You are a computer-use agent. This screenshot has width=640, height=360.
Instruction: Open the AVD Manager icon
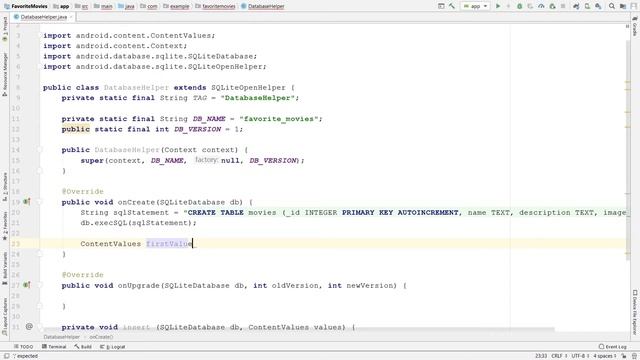587,6
